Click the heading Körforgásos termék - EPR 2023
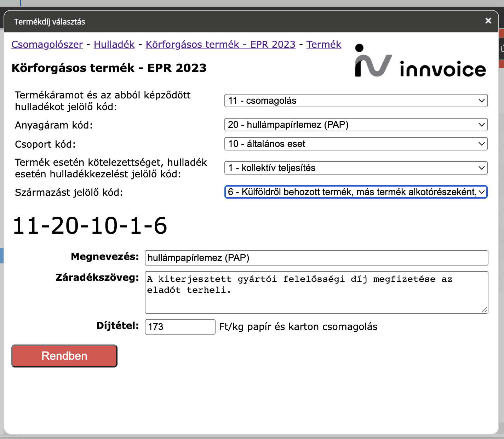 coord(109,68)
